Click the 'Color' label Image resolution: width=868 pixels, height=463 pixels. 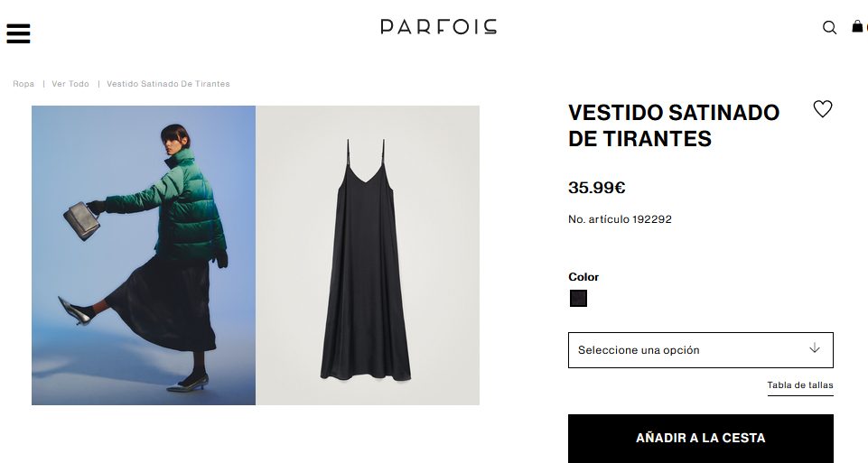click(x=583, y=276)
